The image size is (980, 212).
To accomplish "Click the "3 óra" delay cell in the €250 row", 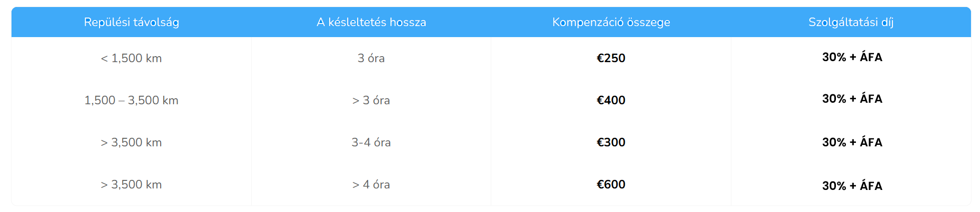I will click(x=371, y=58).
